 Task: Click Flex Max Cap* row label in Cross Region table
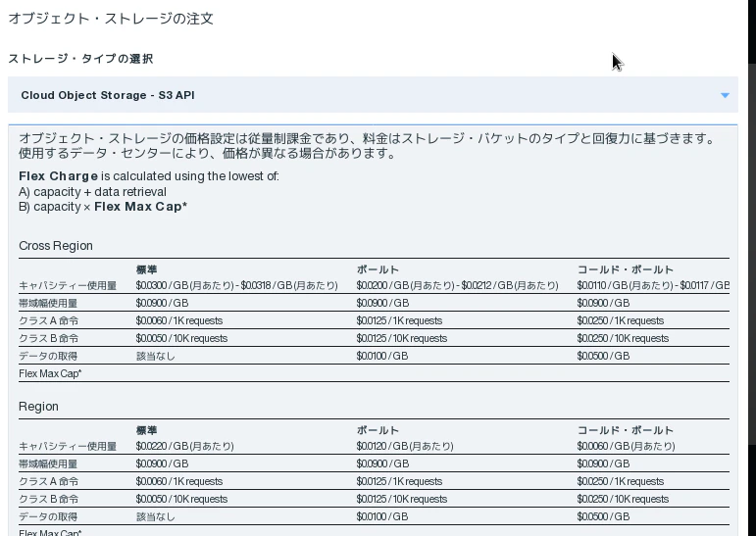[x=50, y=373]
